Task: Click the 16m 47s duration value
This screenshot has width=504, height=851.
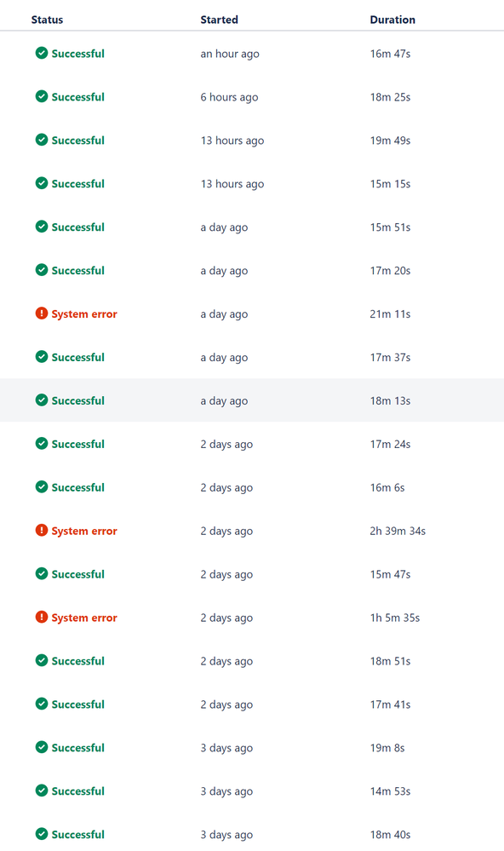Action: 389,53
